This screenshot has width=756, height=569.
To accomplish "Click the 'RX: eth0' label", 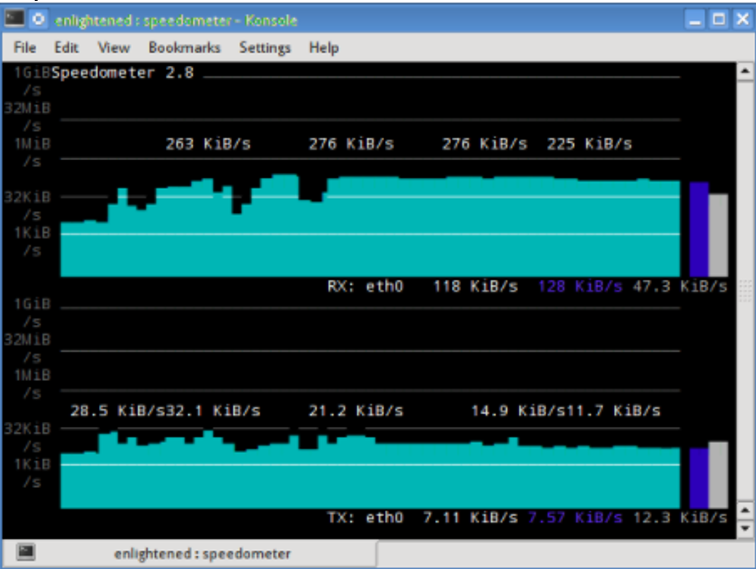I will point(365,286).
